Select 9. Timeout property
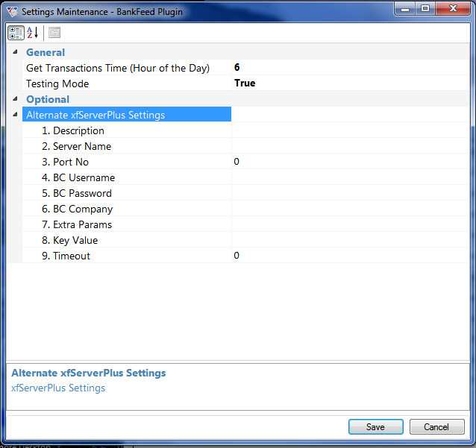 pyautogui.click(x=127, y=256)
